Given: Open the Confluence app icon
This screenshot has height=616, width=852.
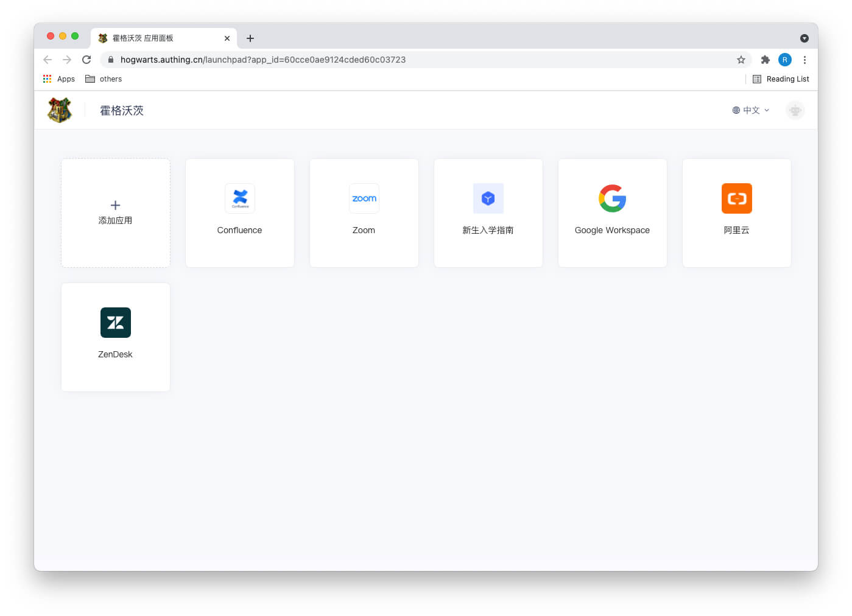Looking at the screenshot, I should [x=240, y=198].
